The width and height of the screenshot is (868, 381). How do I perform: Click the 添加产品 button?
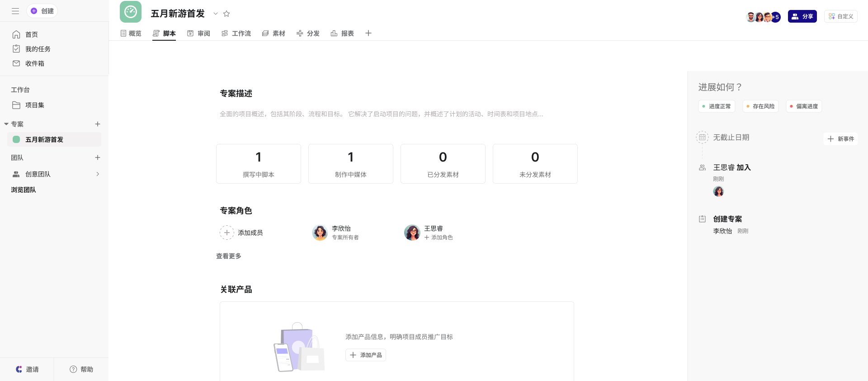(x=366, y=355)
